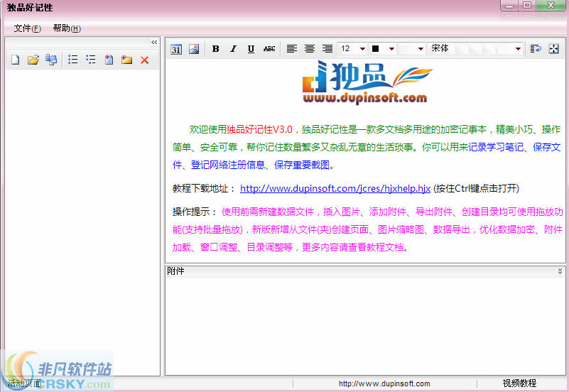Click the padlock encrypt data icon
Viewport: 569px width, 392px height.
[x=51, y=60]
